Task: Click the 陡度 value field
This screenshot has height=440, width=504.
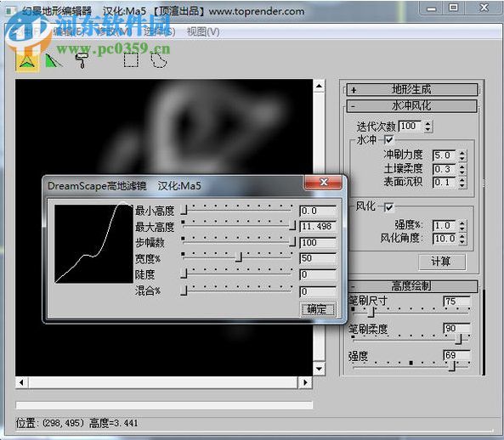Action: pyautogui.click(x=318, y=274)
